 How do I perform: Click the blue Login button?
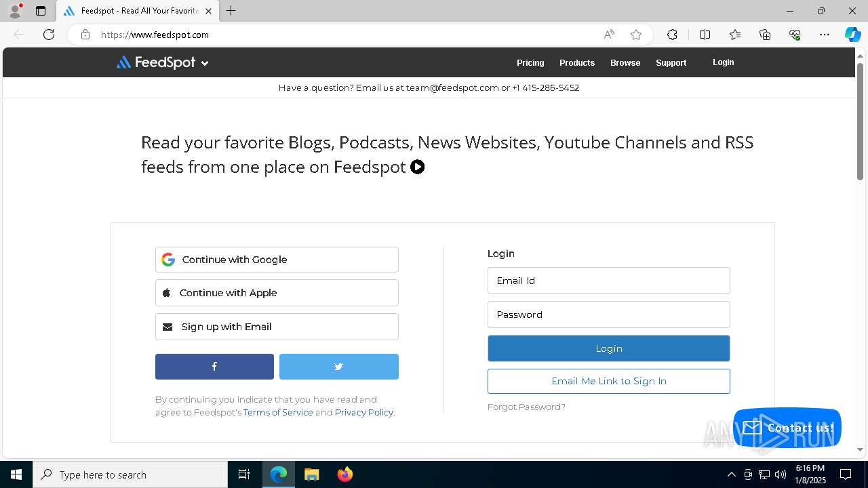[x=608, y=348]
